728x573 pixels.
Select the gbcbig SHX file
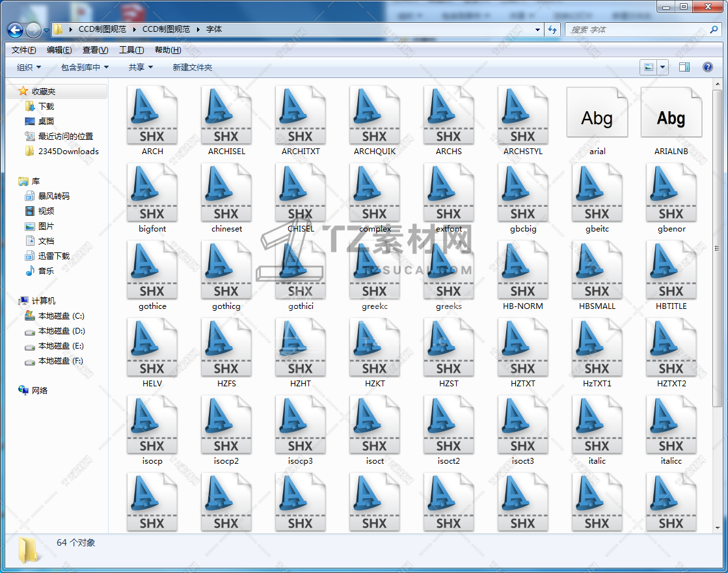(x=523, y=193)
